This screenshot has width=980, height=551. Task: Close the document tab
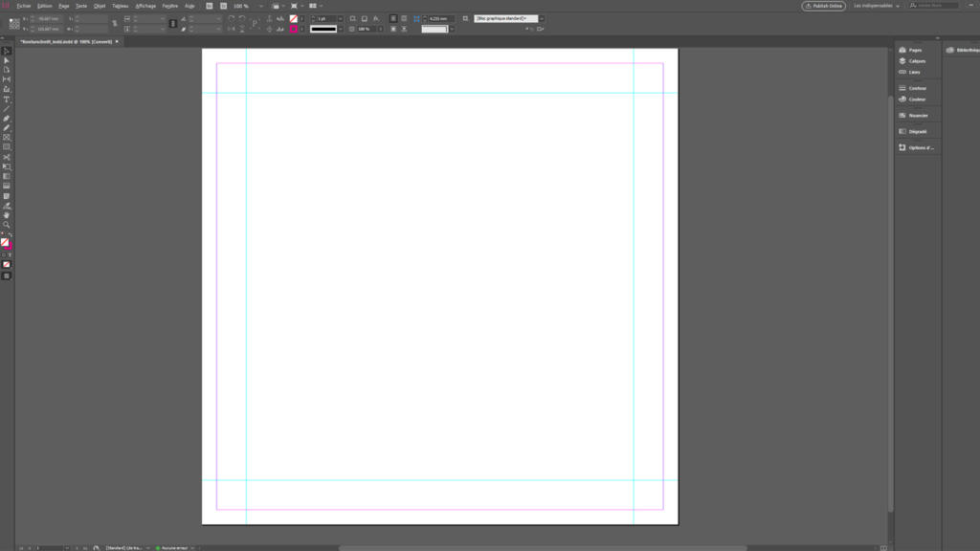pyautogui.click(x=117, y=42)
